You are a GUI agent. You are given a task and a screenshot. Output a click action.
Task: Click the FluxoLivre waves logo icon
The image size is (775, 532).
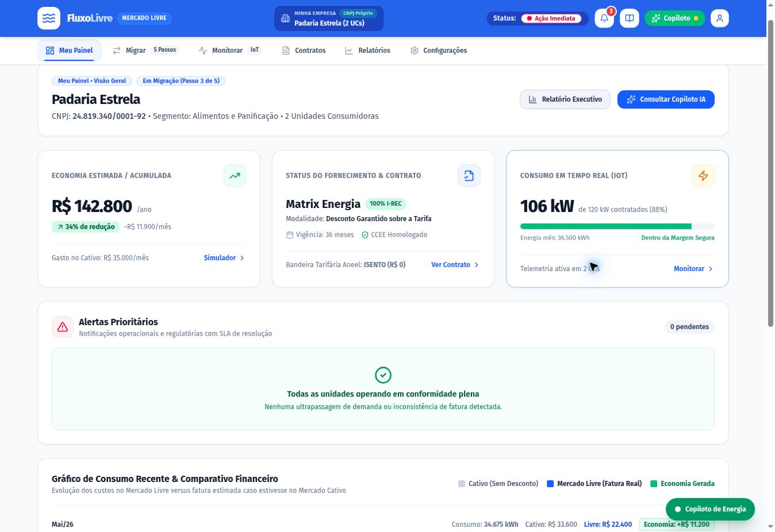(49, 18)
